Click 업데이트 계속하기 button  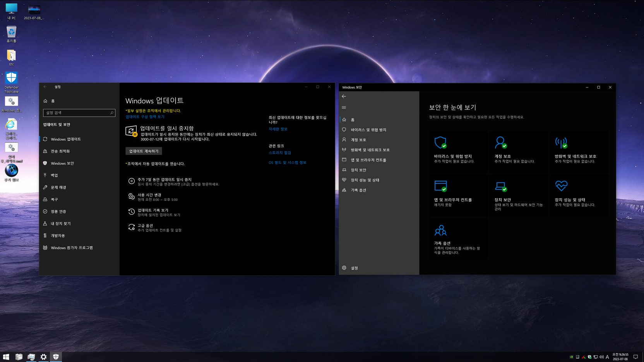(x=144, y=151)
